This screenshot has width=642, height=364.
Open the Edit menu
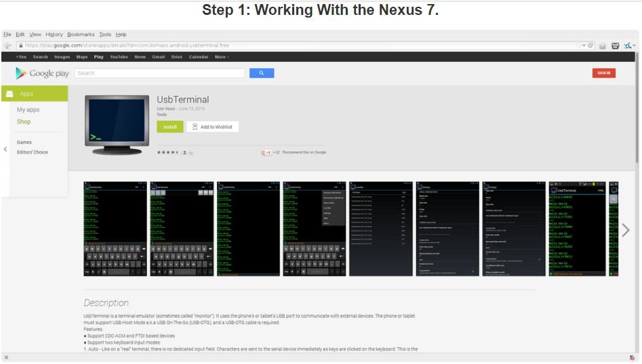(20, 35)
